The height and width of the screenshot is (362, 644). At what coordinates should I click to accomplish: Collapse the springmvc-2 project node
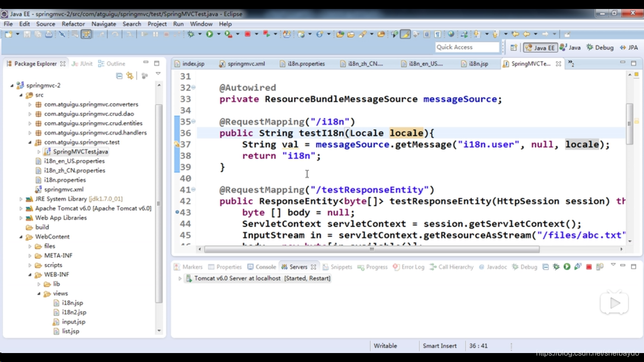pos(12,85)
